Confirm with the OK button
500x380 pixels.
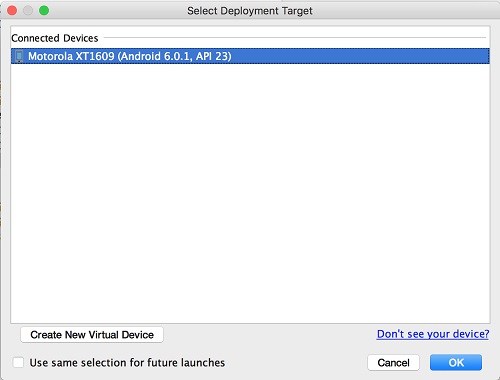[x=456, y=362]
